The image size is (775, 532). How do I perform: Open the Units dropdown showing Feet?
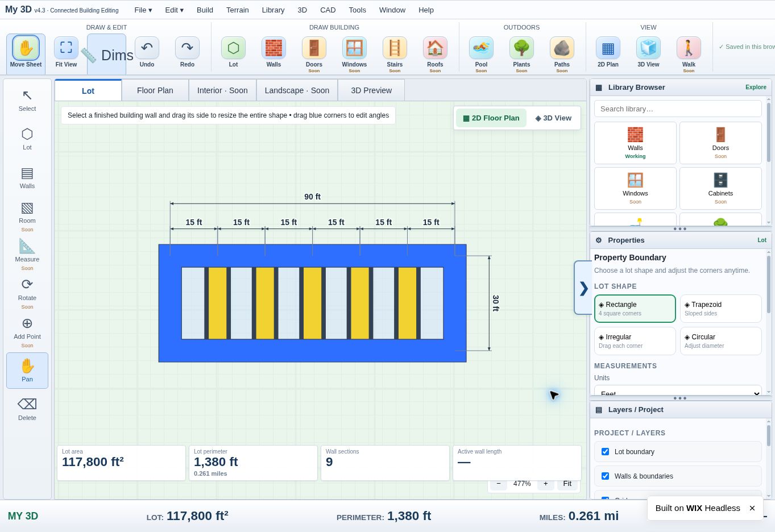(678, 392)
